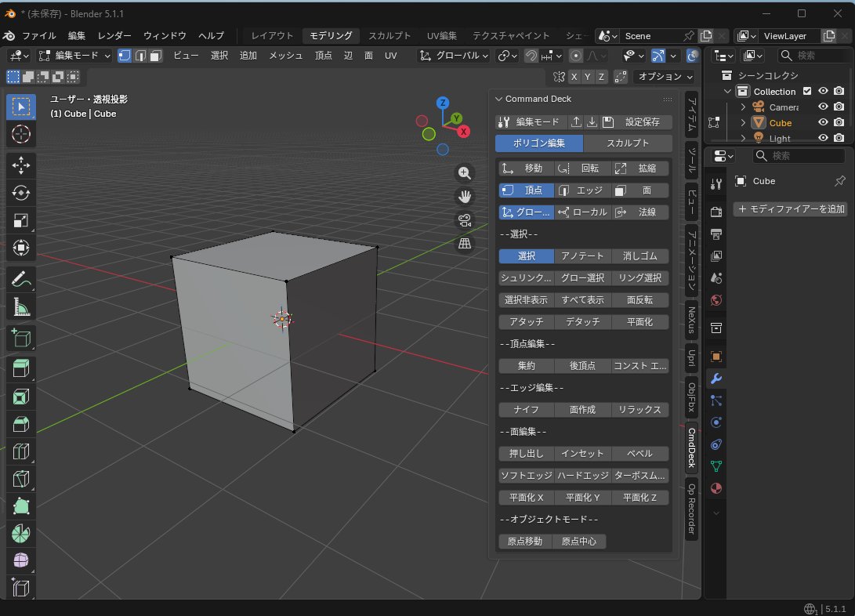Viewport: 855px width, 616px height.
Task: Select the Rotate tool in left toolbar
Action: [20, 193]
